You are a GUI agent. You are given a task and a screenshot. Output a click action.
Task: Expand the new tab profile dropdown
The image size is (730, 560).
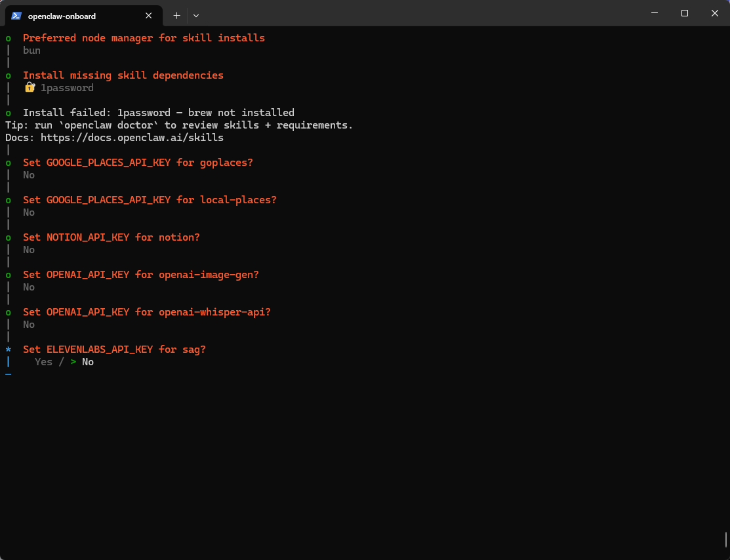(196, 16)
